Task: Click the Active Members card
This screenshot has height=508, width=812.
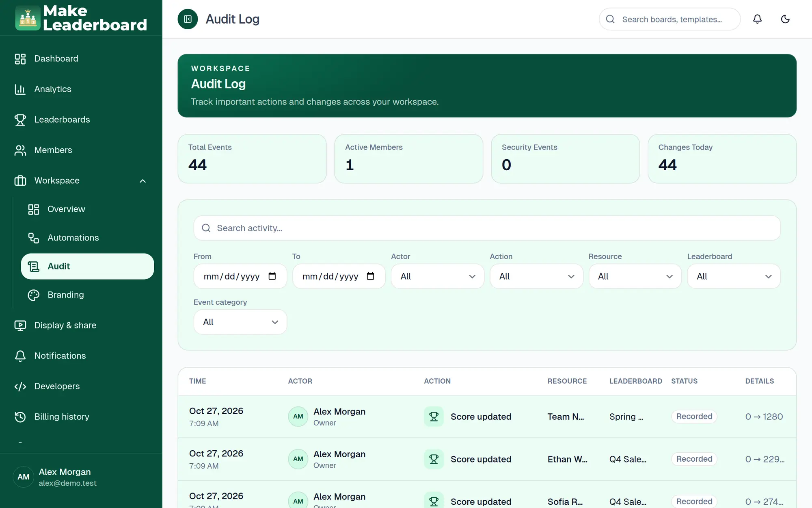Action: coord(408,159)
